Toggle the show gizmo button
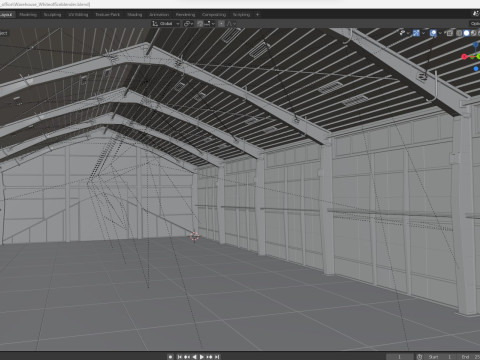Screen dimensions: 480x360 coord(416,33)
